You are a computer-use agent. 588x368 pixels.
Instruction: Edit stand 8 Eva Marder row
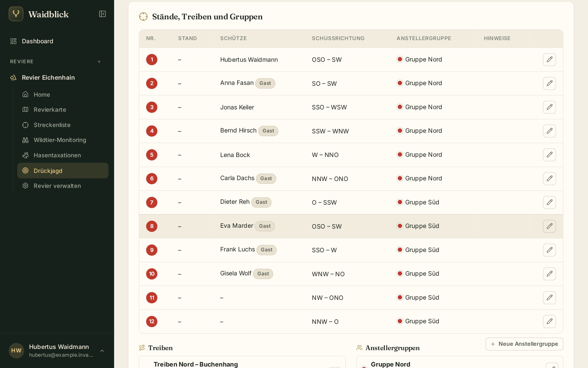pyautogui.click(x=549, y=226)
